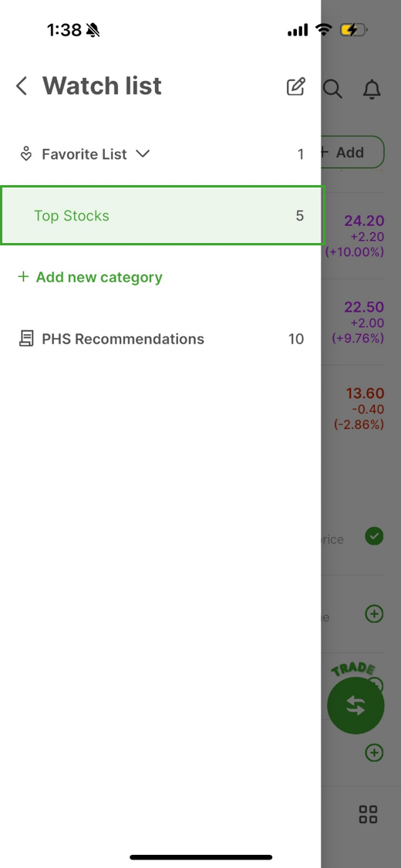Viewport: 401px width, 868px height.
Task: Toggle the green checked circle
Action: (x=375, y=536)
